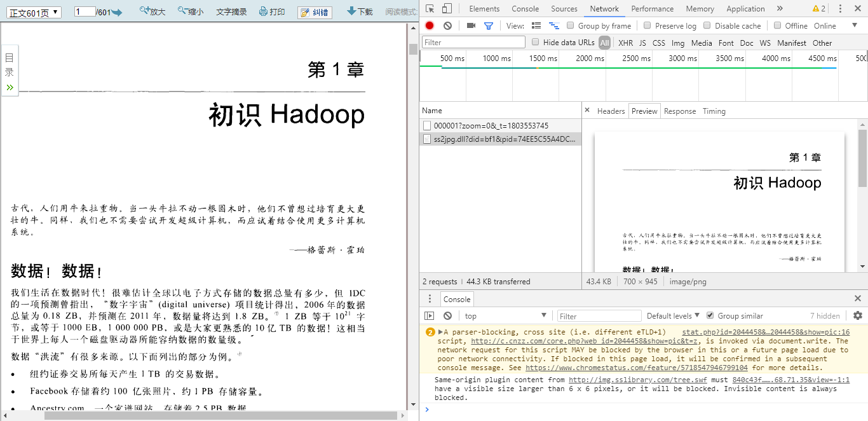The width and height of the screenshot is (868, 421).
Task: Click the record network log icon
Action: pyautogui.click(x=430, y=25)
